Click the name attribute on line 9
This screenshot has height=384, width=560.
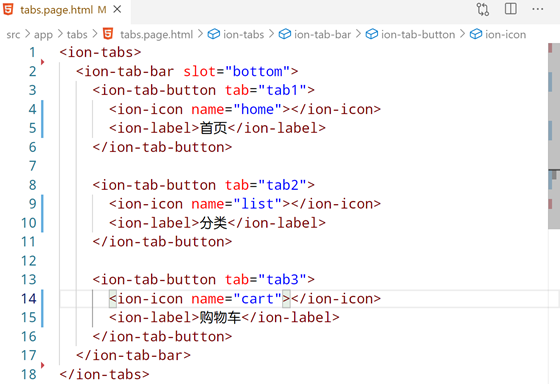208,204
